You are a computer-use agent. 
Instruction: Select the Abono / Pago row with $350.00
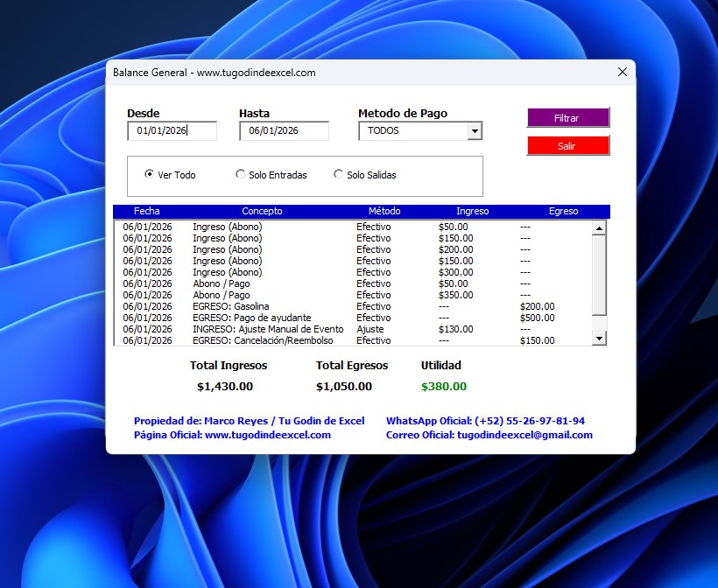[x=350, y=295]
